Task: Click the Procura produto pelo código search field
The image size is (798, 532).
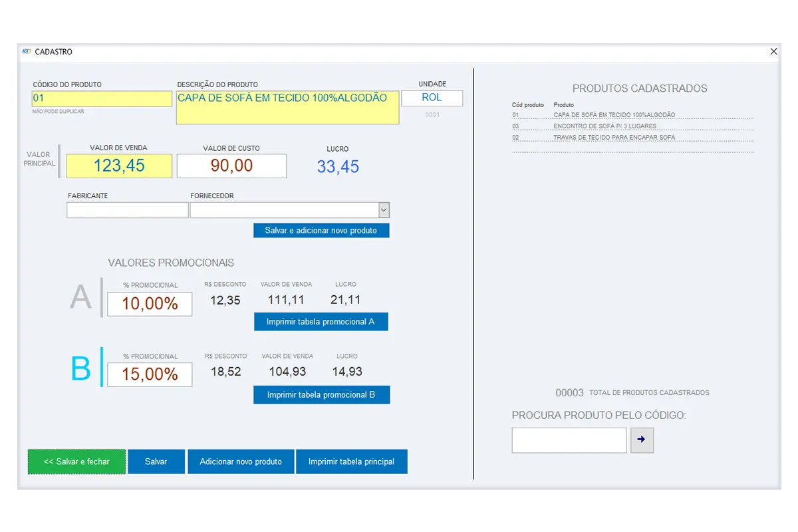Action: [569, 440]
